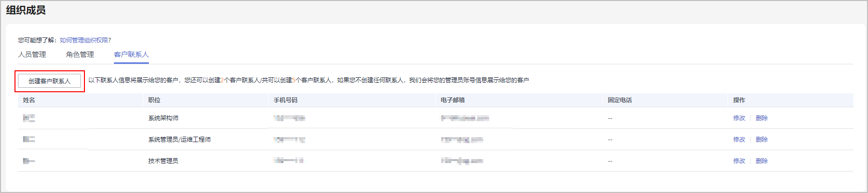This screenshot has width=868, height=193.
Task: Click 修改 for the 系统管理员/运维工程师 contact
Action: 739,140
